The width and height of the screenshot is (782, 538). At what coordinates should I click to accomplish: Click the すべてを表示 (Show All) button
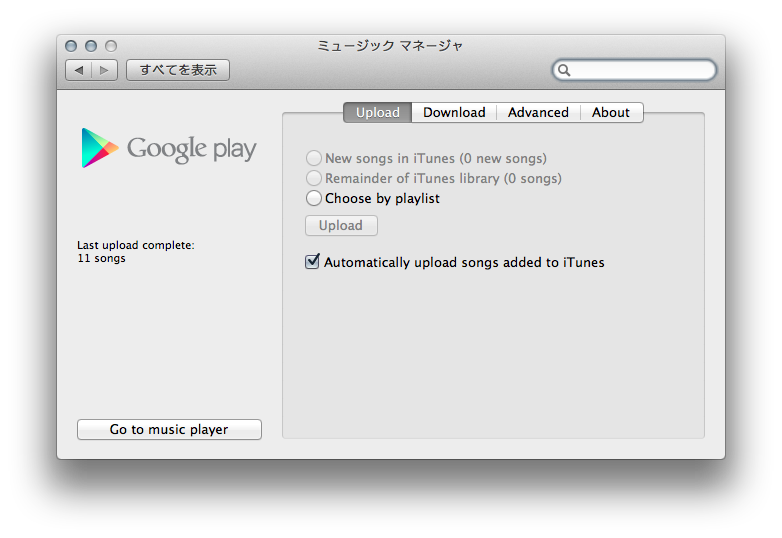pyautogui.click(x=178, y=70)
